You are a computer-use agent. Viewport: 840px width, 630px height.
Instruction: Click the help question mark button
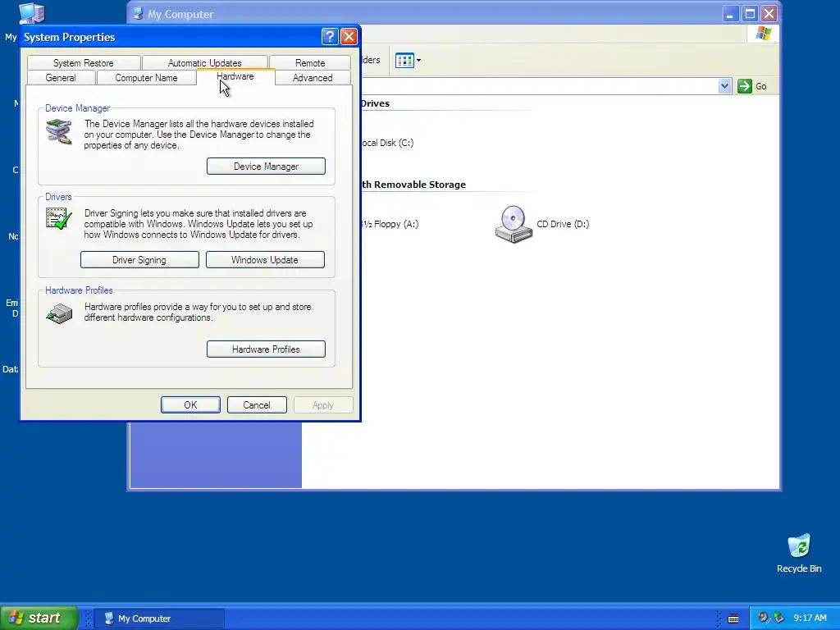330,36
